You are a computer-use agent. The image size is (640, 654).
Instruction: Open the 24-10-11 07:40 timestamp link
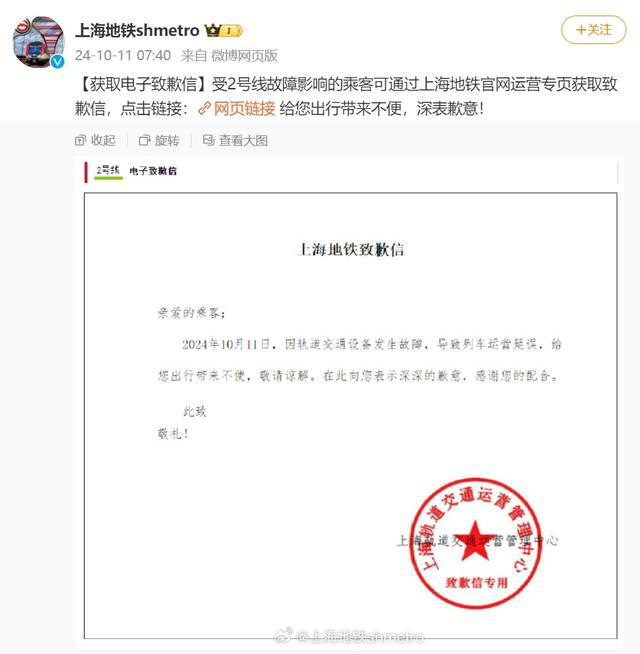tap(123, 55)
